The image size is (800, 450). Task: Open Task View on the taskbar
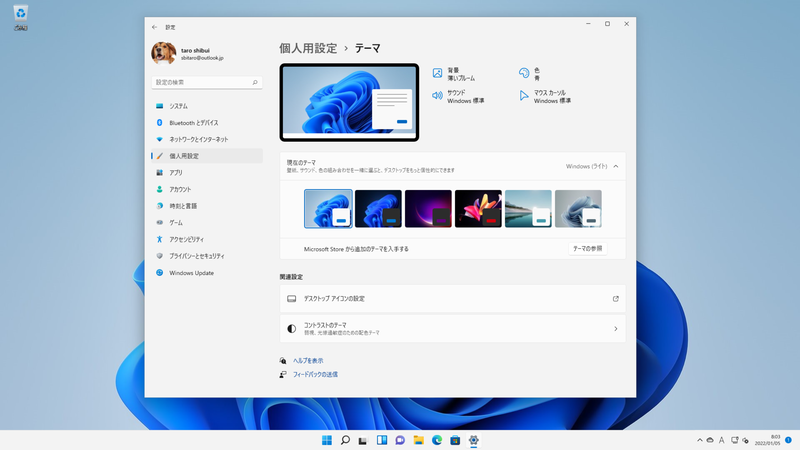[x=363, y=440]
